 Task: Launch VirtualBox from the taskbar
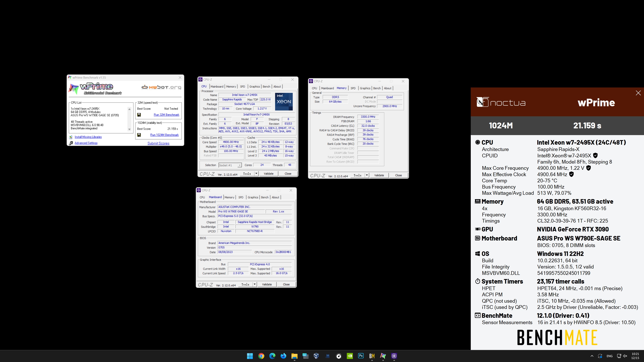click(x=316, y=356)
